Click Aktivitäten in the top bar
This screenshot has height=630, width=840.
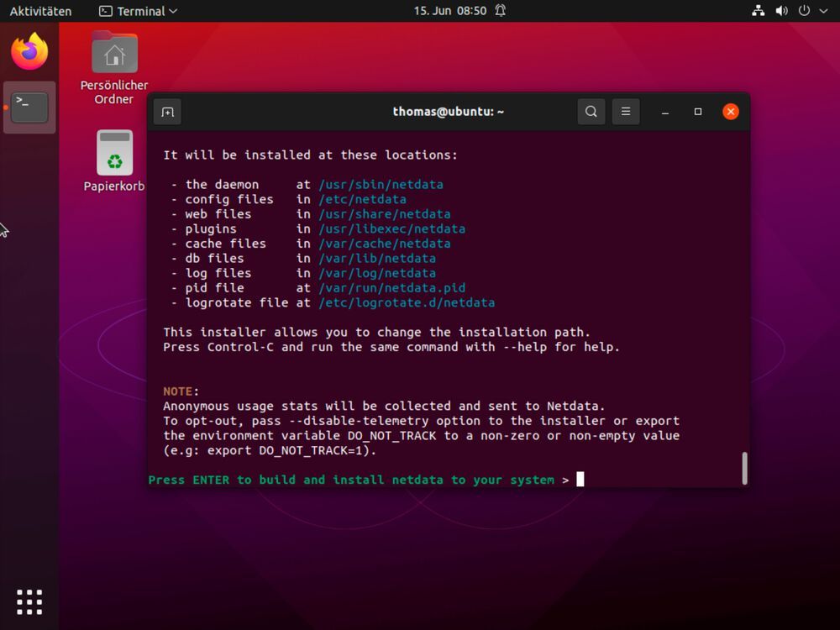(40, 11)
